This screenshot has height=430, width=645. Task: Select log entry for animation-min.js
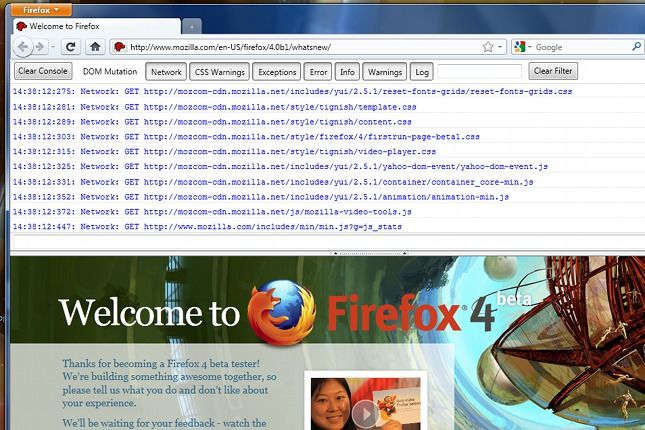[x=327, y=197]
